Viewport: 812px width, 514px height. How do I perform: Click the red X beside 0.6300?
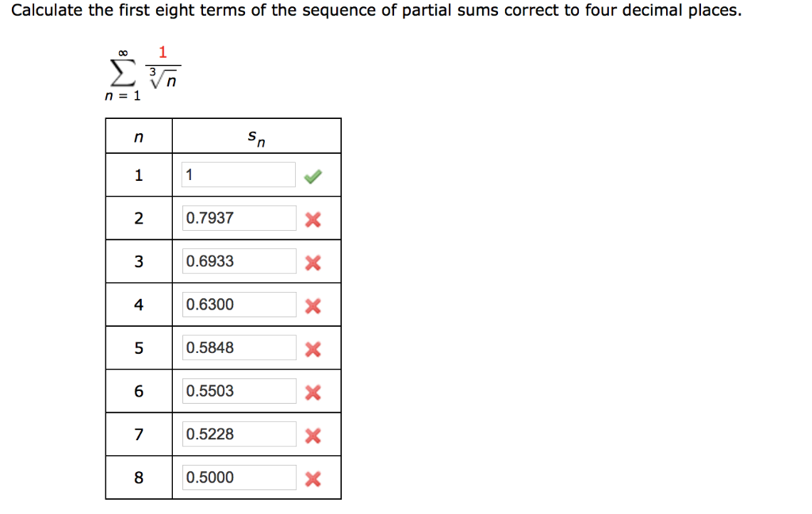(x=312, y=305)
